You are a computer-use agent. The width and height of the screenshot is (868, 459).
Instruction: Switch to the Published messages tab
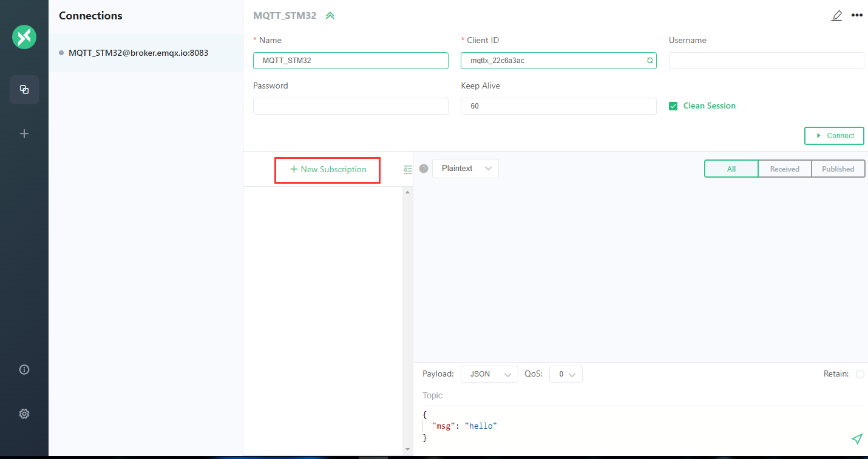tap(838, 169)
